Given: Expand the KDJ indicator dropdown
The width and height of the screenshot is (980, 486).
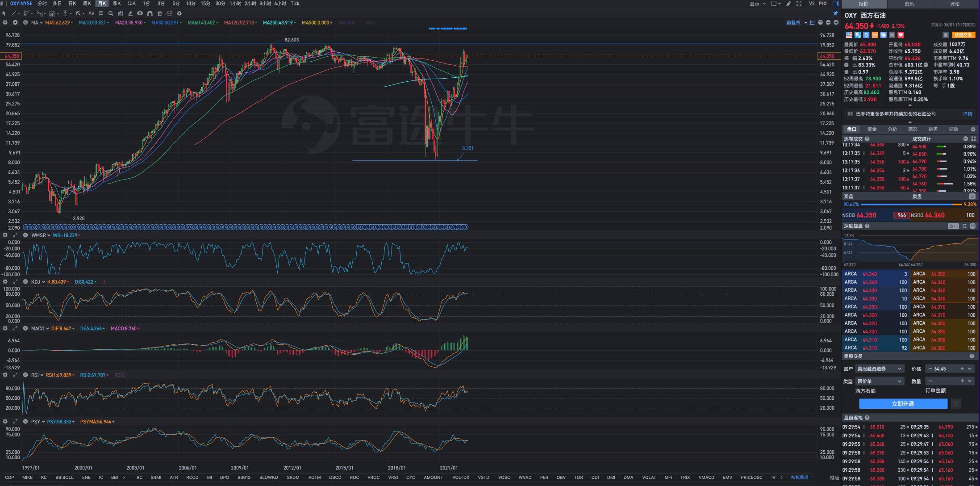Looking at the screenshot, I should click(x=43, y=282).
